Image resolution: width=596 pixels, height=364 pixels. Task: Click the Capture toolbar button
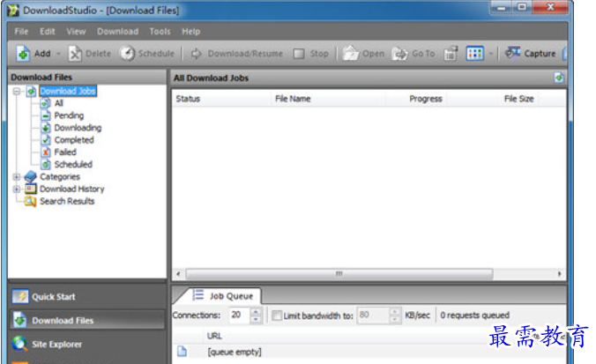coord(530,54)
